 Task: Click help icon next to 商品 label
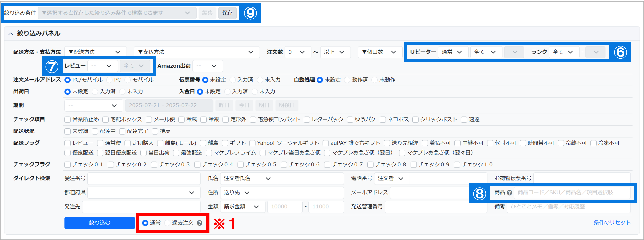coord(509,192)
